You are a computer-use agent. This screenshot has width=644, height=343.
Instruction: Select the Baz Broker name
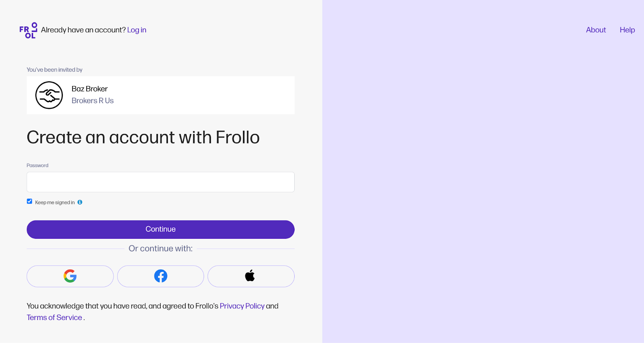click(89, 89)
